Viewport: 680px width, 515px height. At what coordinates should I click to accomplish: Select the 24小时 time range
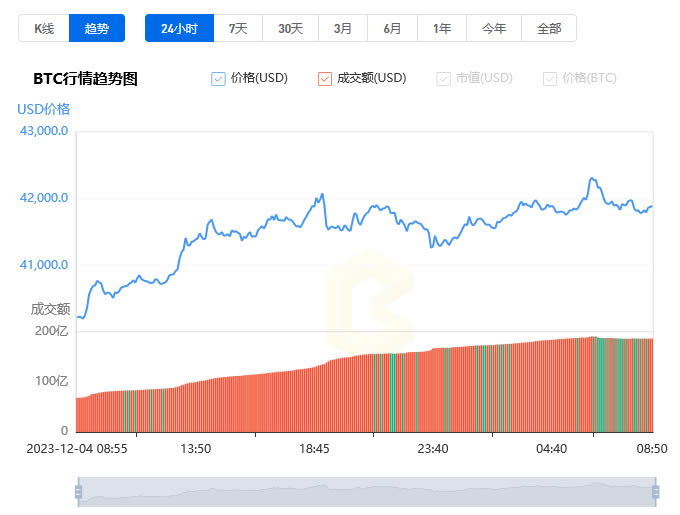click(x=179, y=28)
